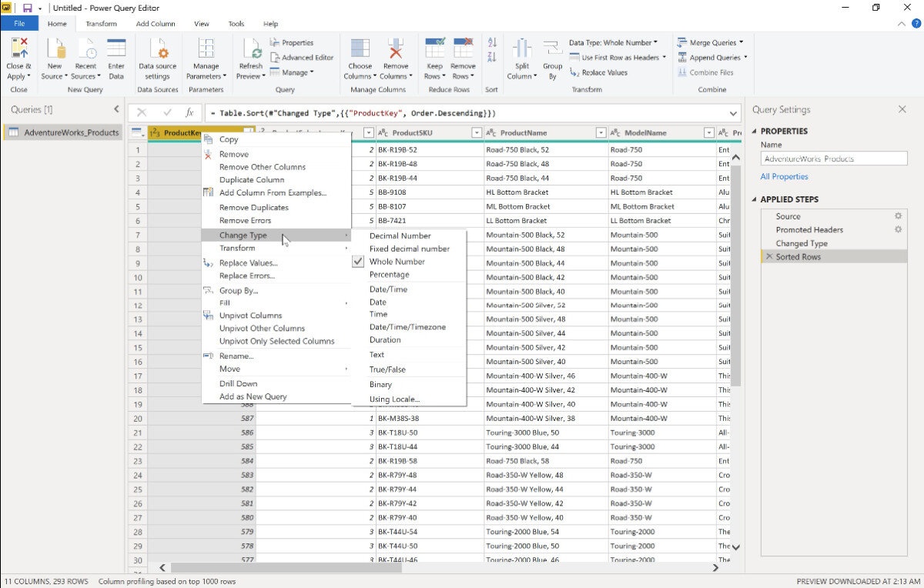The image size is (924, 588).
Task: Click the sort ascending icon in the ribbon
Action: tap(494, 42)
